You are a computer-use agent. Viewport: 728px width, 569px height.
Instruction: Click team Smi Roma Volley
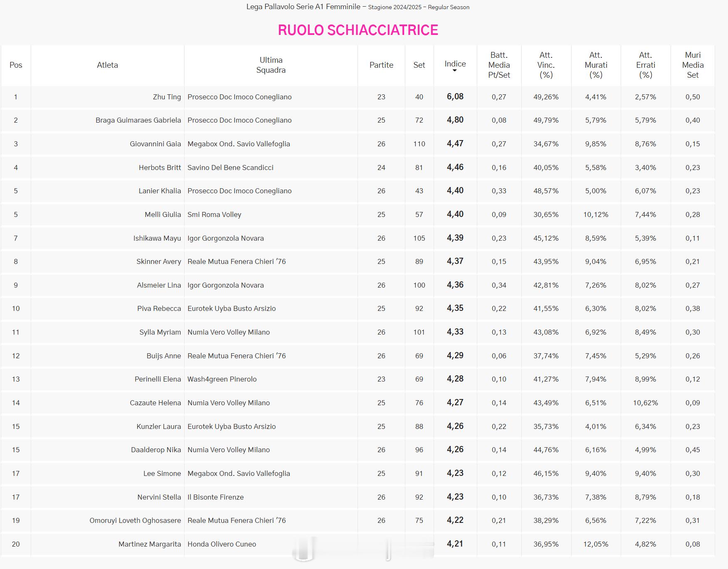pos(214,214)
